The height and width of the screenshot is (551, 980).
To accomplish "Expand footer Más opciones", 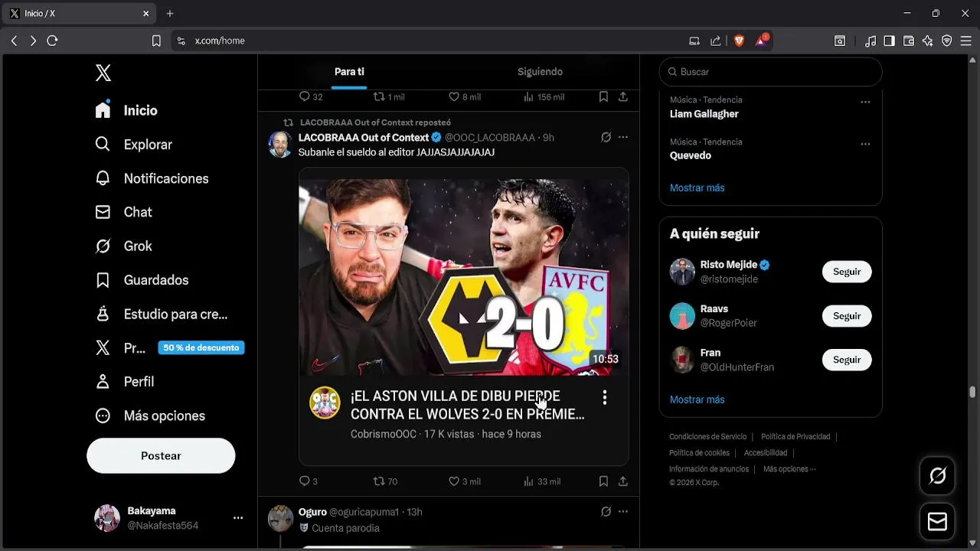I will (789, 469).
